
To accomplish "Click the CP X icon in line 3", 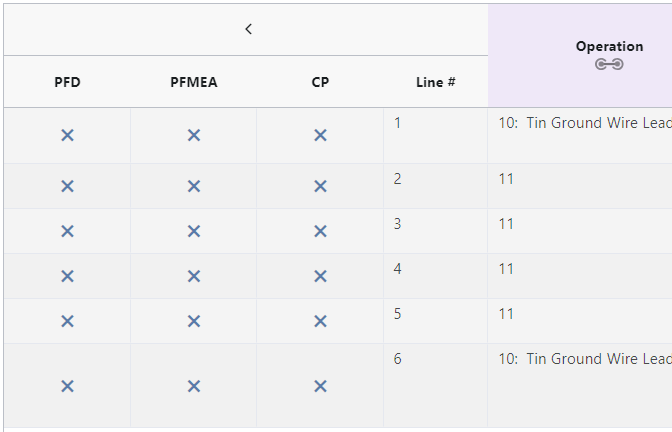I will click(320, 231).
